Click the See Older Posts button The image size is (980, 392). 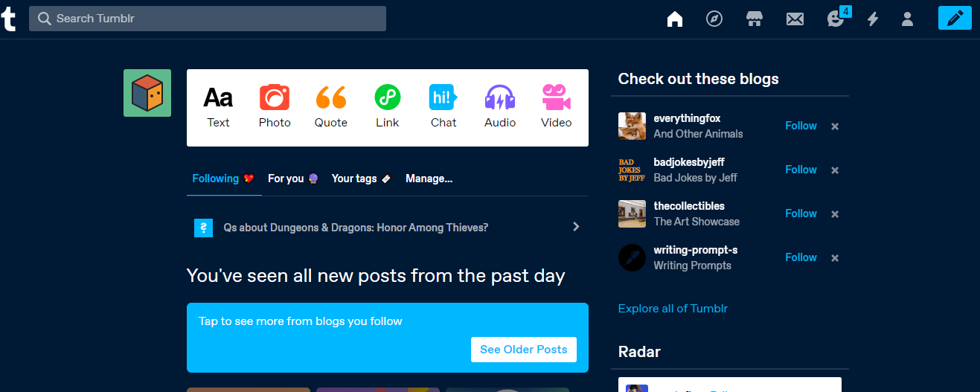tap(523, 350)
